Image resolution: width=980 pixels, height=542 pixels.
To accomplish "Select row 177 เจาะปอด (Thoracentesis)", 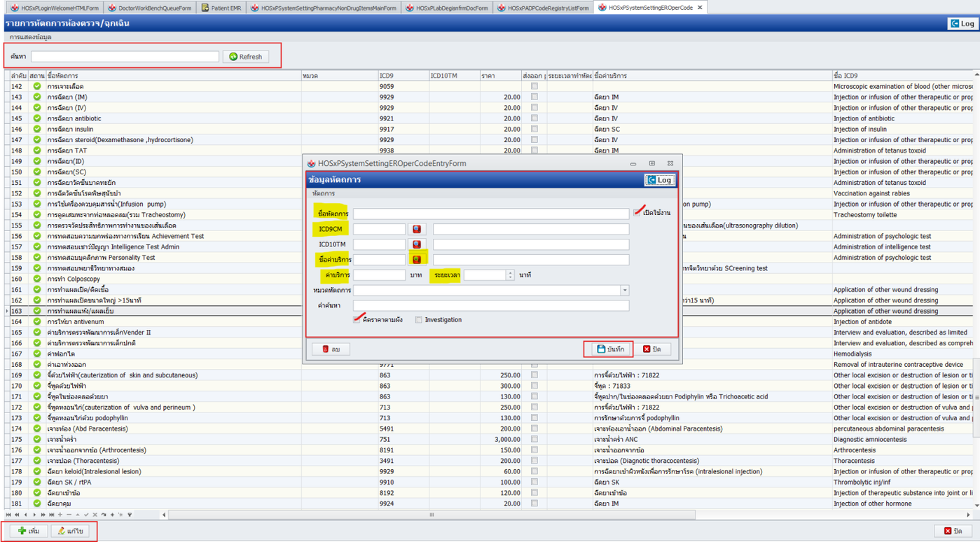I will pyautogui.click(x=490, y=461).
